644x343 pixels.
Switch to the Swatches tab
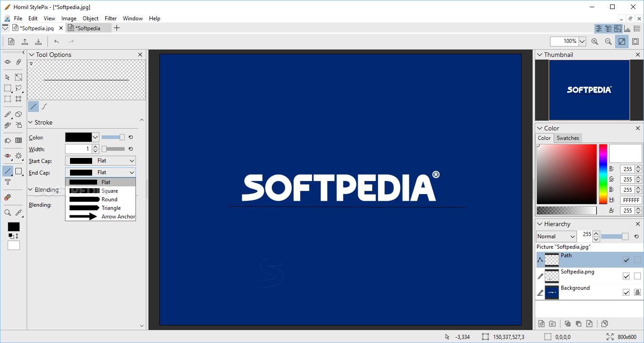pos(568,138)
